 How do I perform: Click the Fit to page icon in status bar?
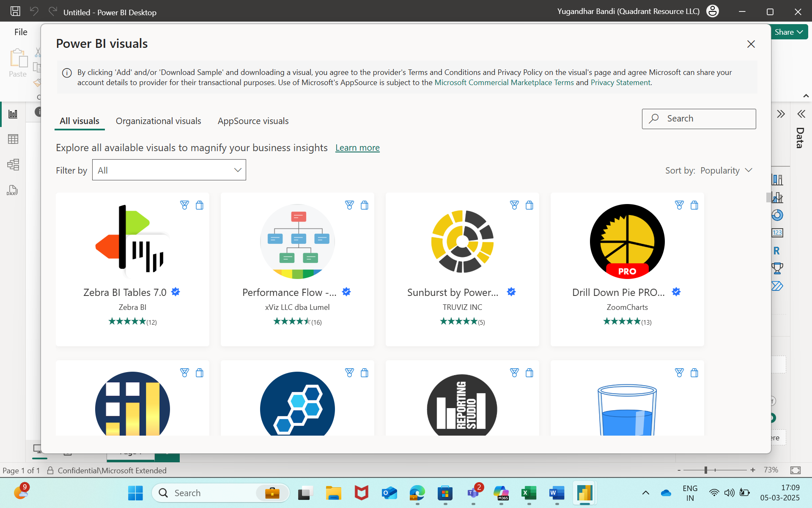point(796,470)
